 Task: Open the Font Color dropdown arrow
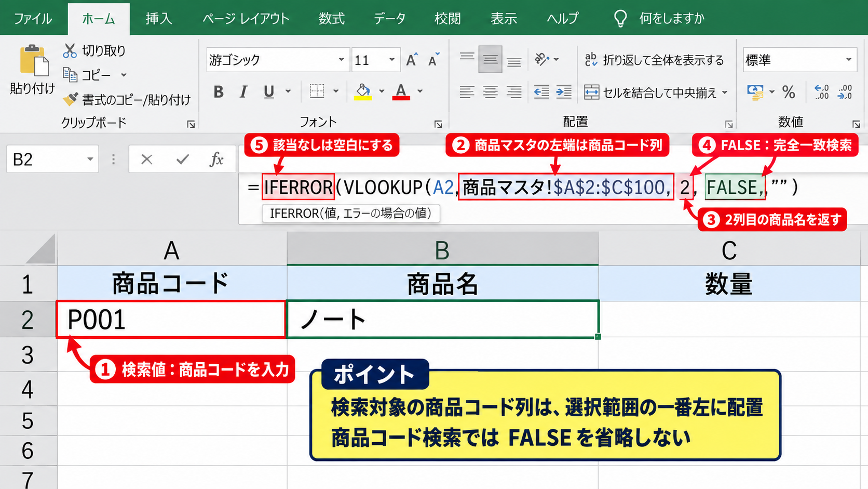[420, 91]
